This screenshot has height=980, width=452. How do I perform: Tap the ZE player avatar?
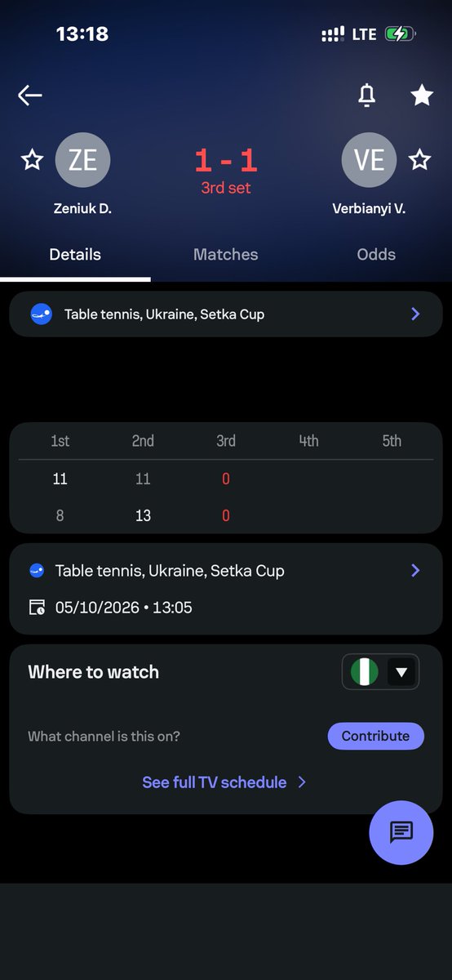coord(82,160)
